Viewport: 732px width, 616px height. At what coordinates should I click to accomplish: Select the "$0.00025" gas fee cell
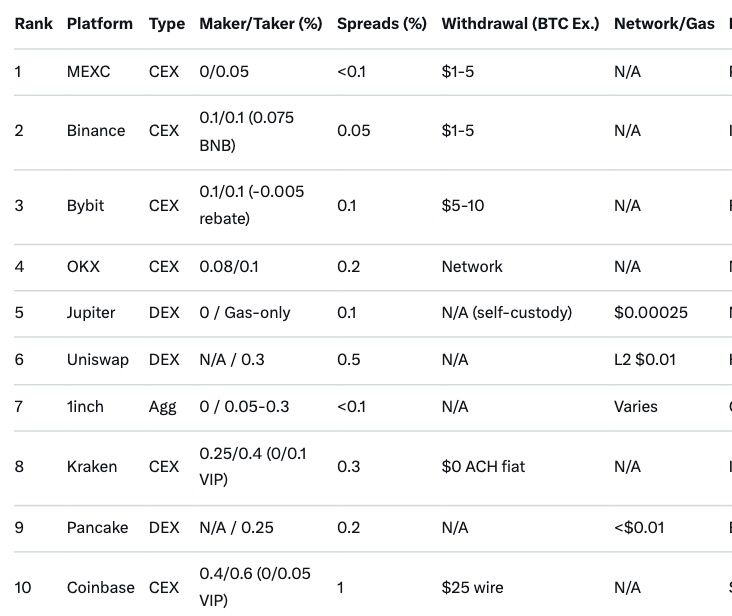coord(651,313)
